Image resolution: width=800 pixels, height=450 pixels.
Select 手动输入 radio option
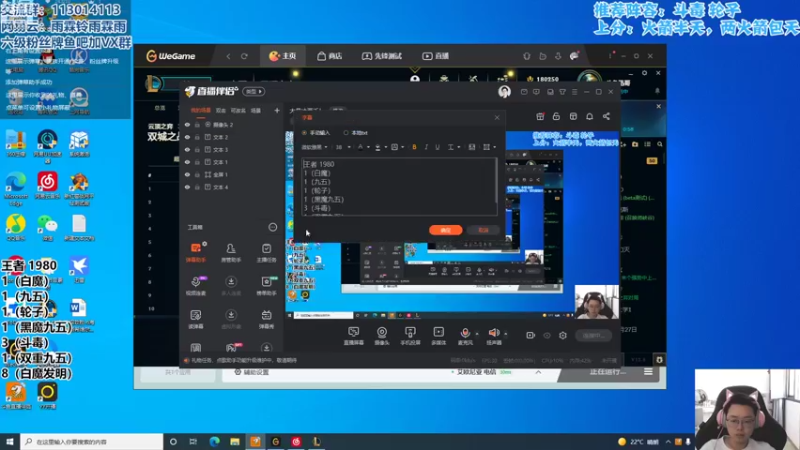pyautogui.click(x=316, y=133)
